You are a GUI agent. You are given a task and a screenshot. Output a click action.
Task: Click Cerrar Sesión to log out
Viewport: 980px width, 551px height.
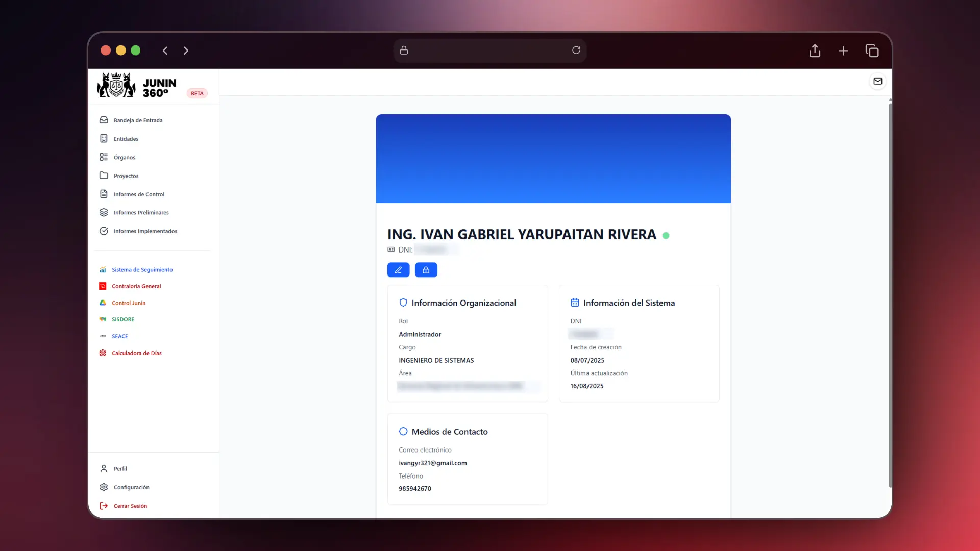pyautogui.click(x=130, y=506)
